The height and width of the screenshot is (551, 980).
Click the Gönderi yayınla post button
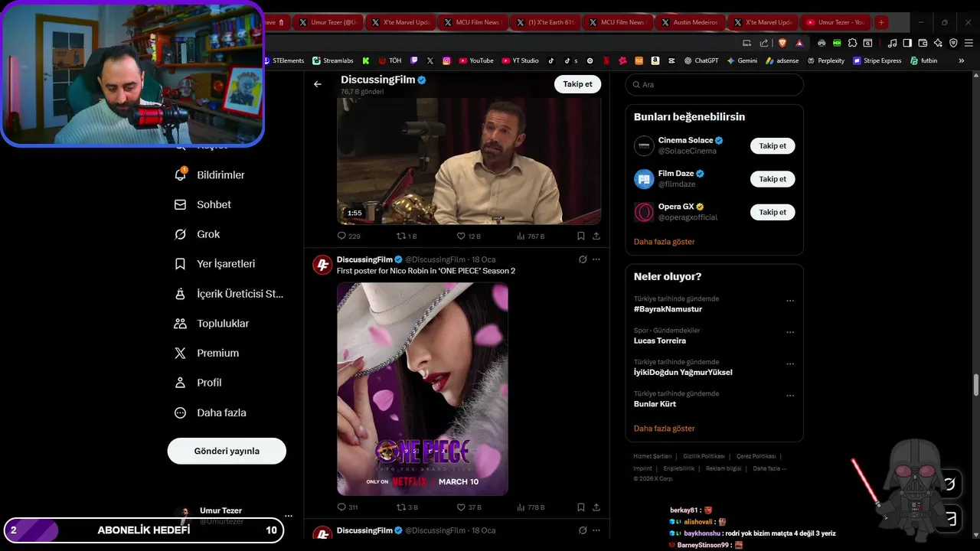[x=227, y=451]
